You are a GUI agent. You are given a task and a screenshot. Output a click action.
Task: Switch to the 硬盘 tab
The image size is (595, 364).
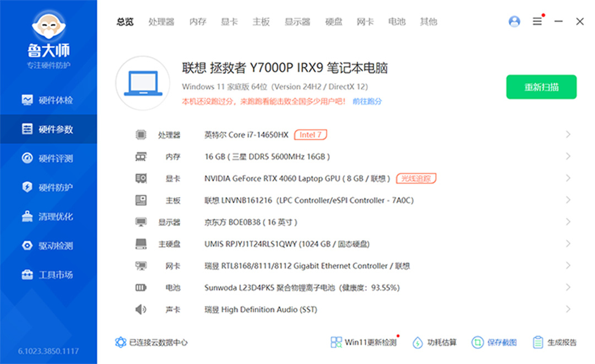[x=334, y=22]
